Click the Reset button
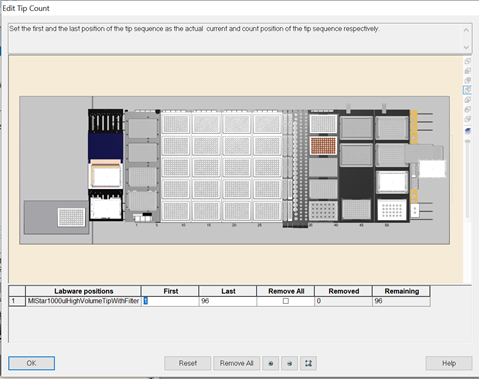Viewport: 479px width, 379px height. pos(188,363)
